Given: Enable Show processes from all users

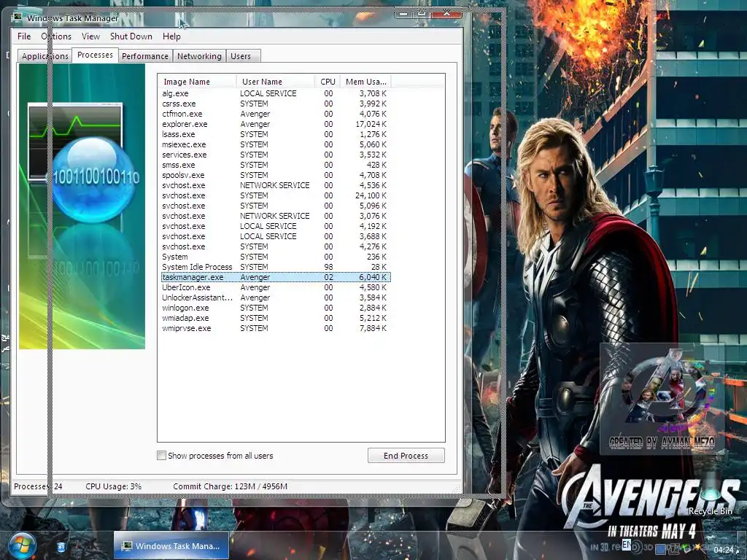Looking at the screenshot, I should click(161, 455).
